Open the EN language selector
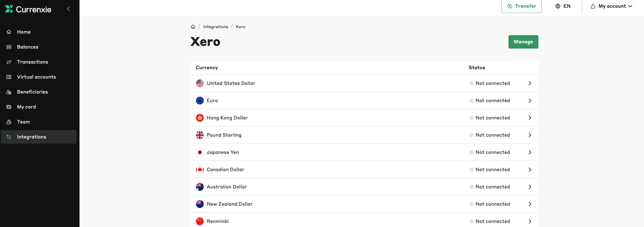The image size is (644, 227). tap(563, 6)
